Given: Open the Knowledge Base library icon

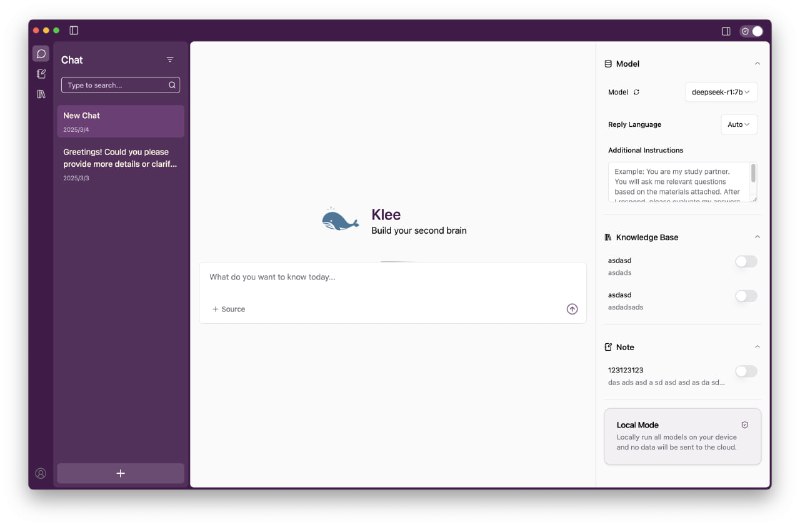Looking at the screenshot, I should [41, 94].
